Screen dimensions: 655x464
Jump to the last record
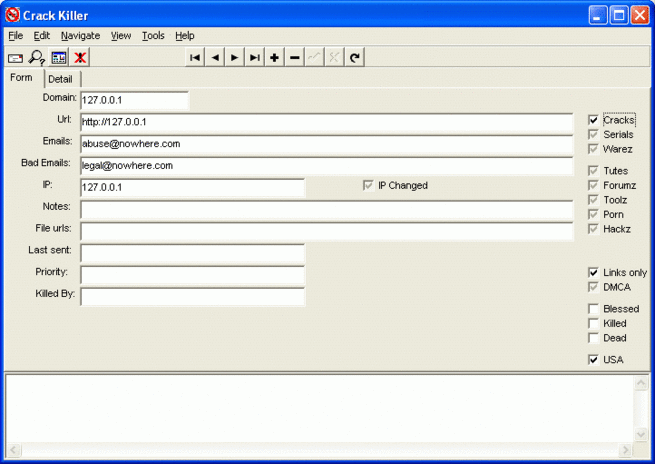255,58
